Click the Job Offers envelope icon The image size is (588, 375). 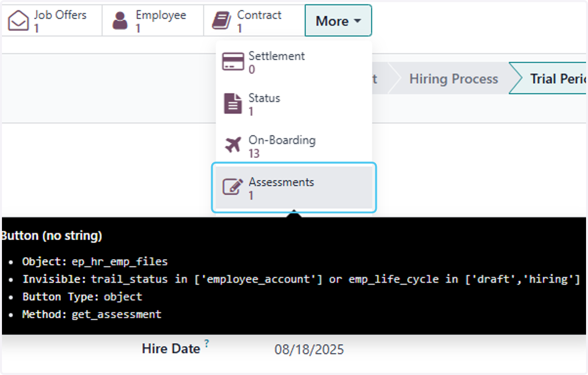[x=19, y=21]
